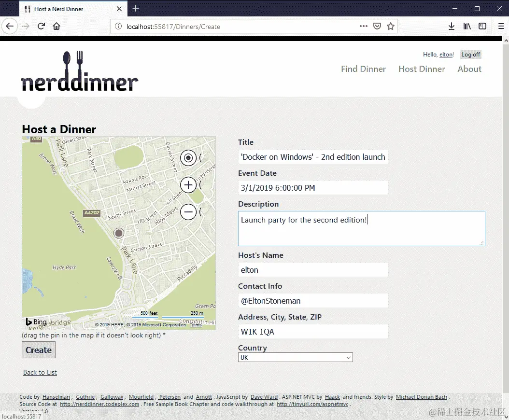Click the Description textarea resize grip
The image size is (509, 420).
[482, 243]
